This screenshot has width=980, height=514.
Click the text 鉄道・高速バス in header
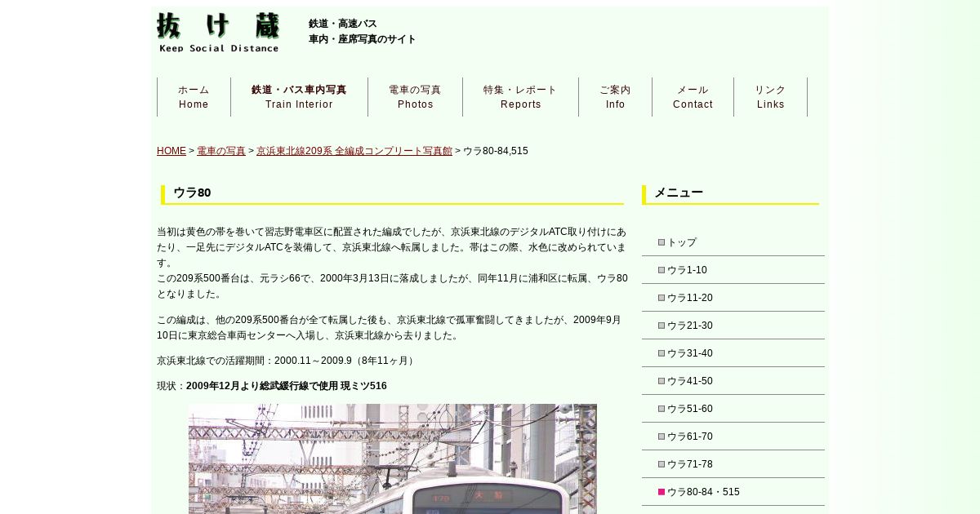pyautogui.click(x=343, y=24)
